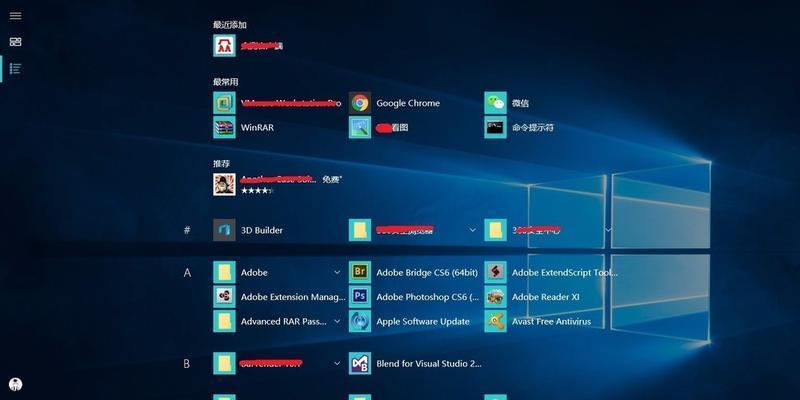Viewport: 800px width, 400px height.
Task: Click the Avast Free Antivirus label
Action: [x=552, y=321]
